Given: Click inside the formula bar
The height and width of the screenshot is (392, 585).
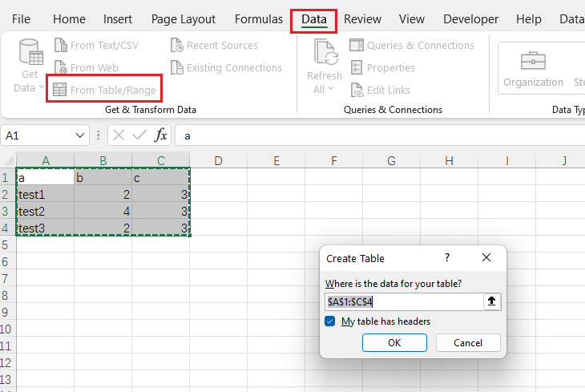Looking at the screenshot, I should (381, 135).
